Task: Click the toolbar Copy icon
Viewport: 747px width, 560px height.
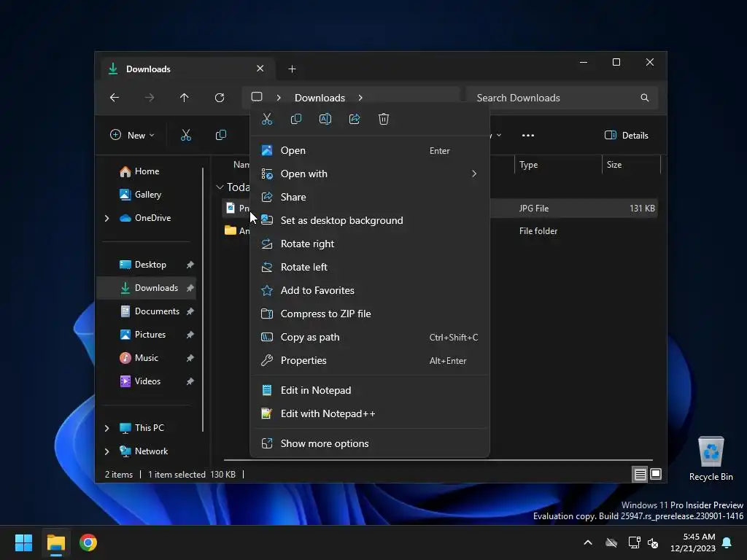Action: (221, 135)
